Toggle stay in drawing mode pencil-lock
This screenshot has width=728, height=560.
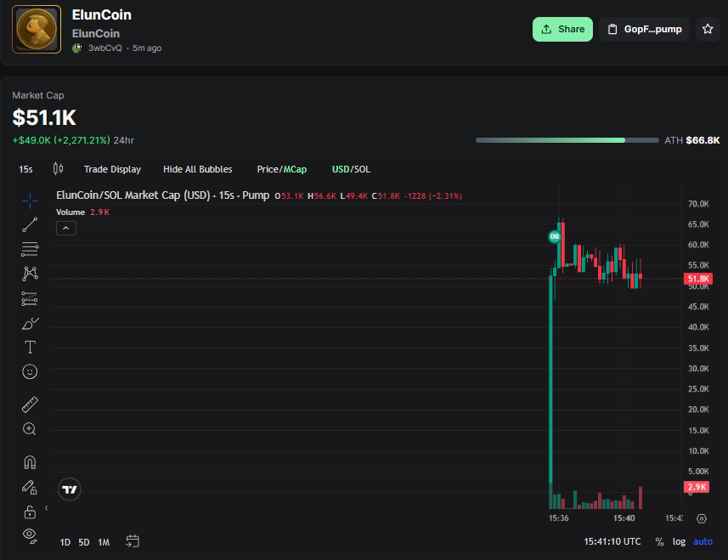click(x=30, y=487)
